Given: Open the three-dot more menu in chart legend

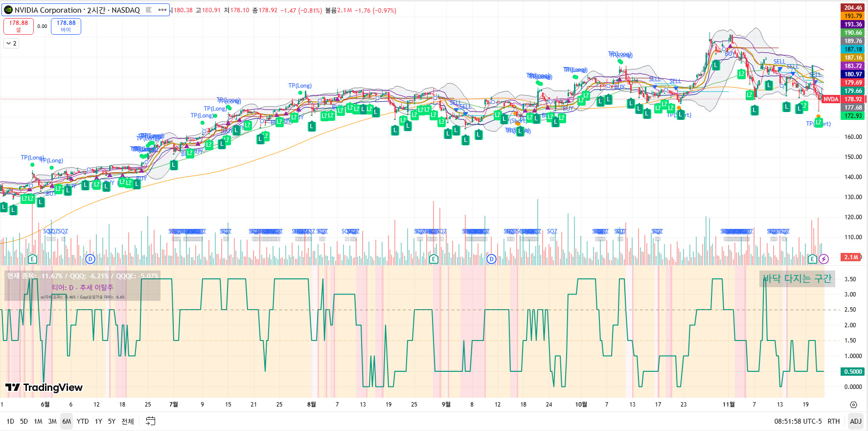Looking at the screenshot, I should (162, 10).
